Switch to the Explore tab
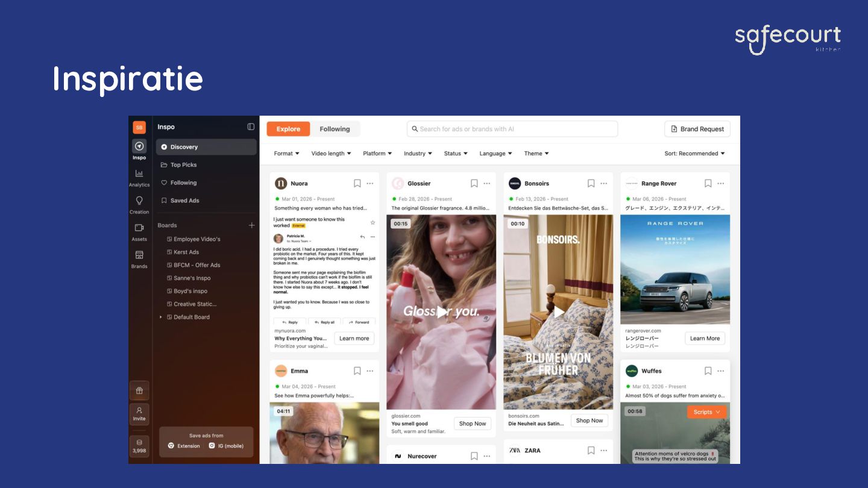 click(288, 129)
